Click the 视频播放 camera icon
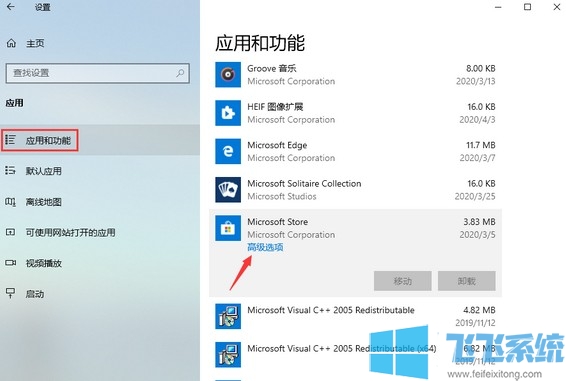The image size is (566, 381). click(x=10, y=263)
